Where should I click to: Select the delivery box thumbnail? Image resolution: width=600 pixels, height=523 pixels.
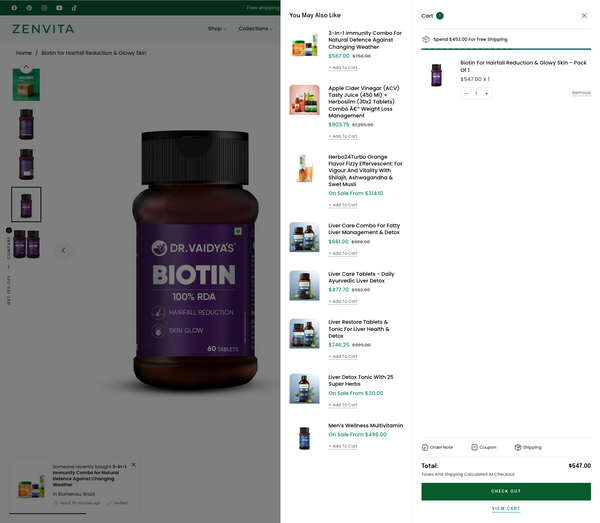click(26, 85)
